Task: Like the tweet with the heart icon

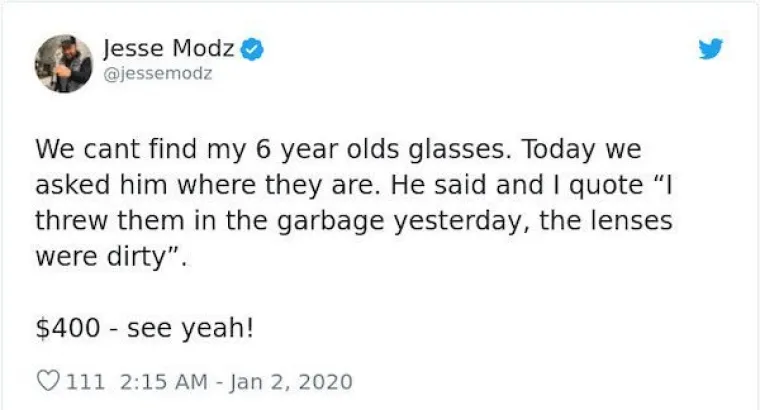Action: [x=46, y=382]
